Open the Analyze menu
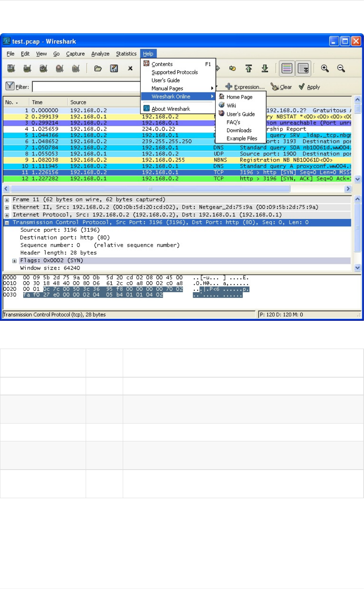 click(100, 54)
